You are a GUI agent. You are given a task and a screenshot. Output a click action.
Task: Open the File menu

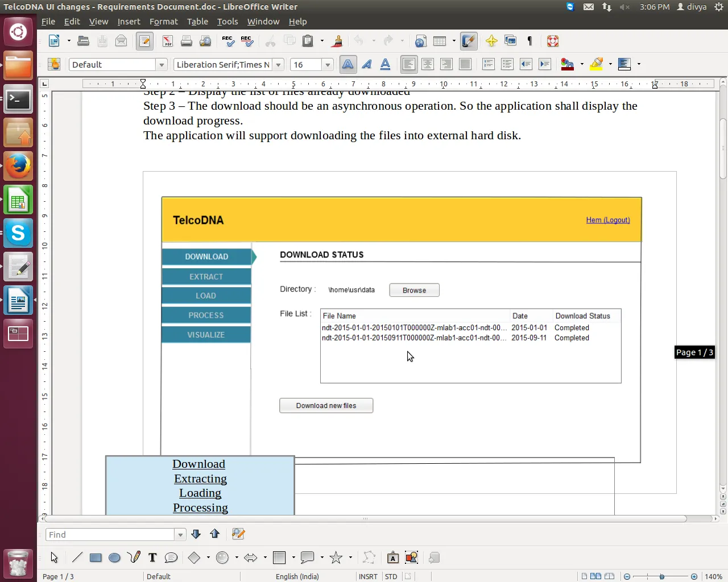[48, 22]
